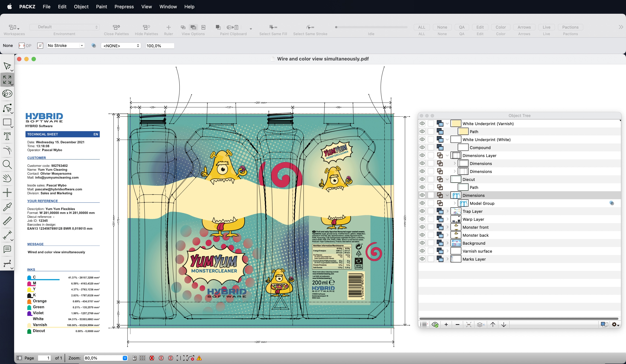Select the Eyedropper tool
The height and width of the screenshot is (364, 626).
[x=7, y=207]
